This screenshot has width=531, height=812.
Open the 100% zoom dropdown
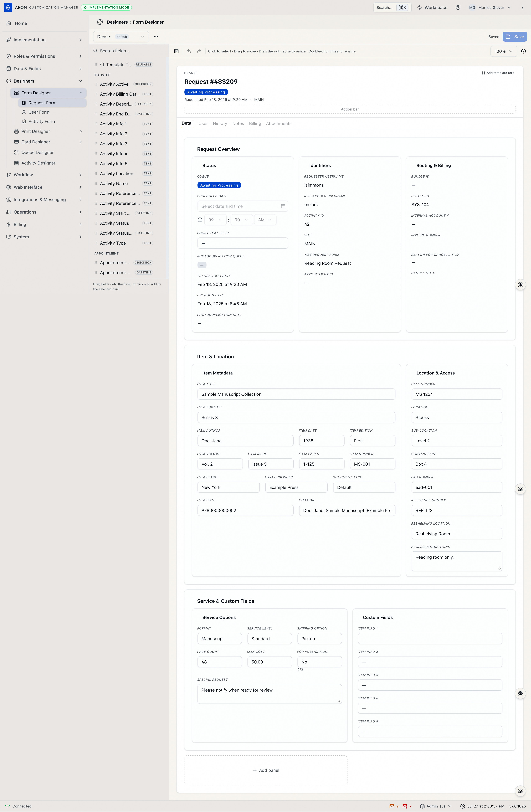pos(503,51)
